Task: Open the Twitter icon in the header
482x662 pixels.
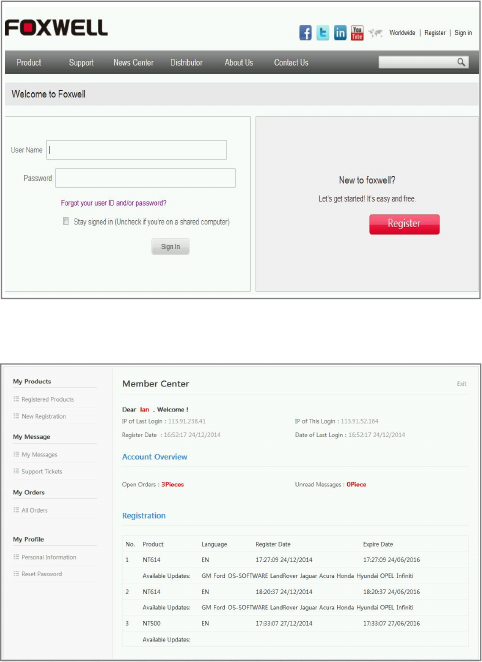Action: pyautogui.click(x=323, y=33)
